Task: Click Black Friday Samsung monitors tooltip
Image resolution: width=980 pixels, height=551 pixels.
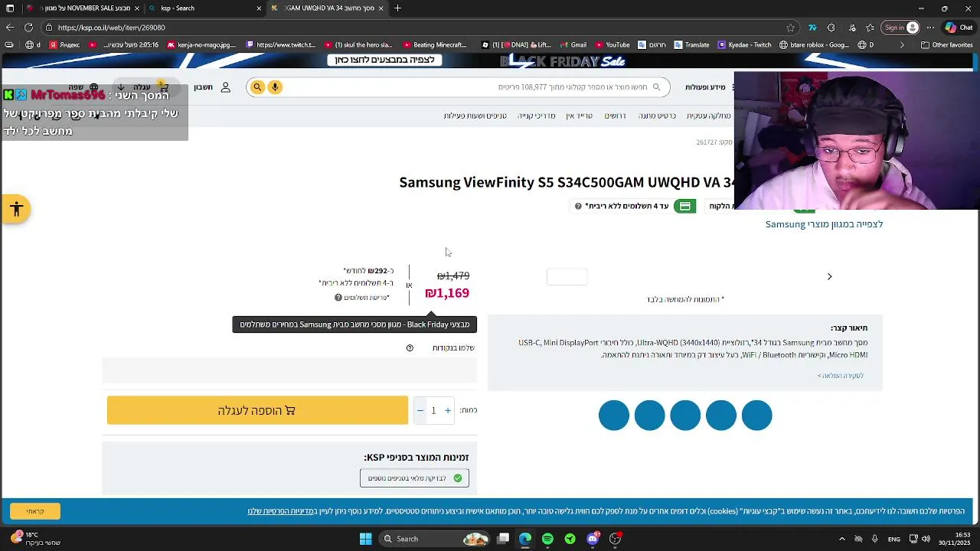Action: point(354,324)
